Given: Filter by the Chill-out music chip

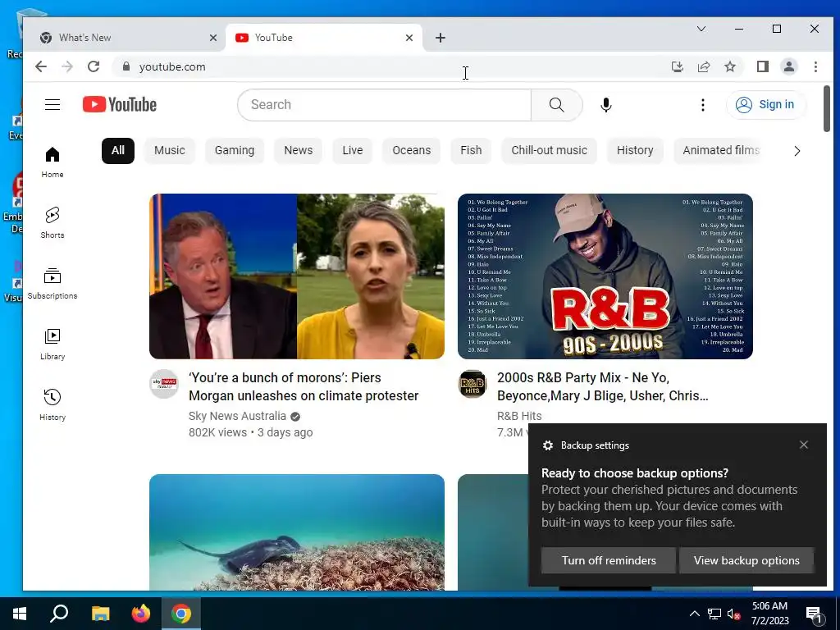Looking at the screenshot, I should (549, 151).
